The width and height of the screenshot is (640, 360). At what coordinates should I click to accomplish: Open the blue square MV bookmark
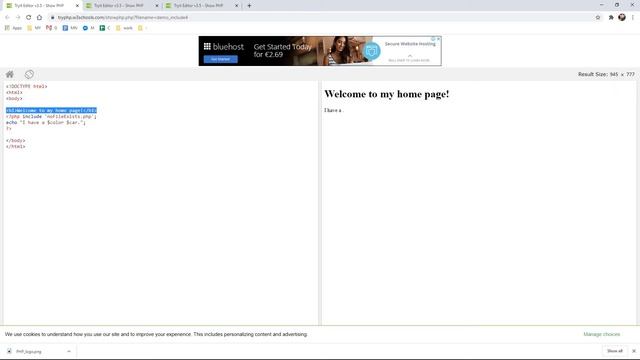click(x=70, y=28)
